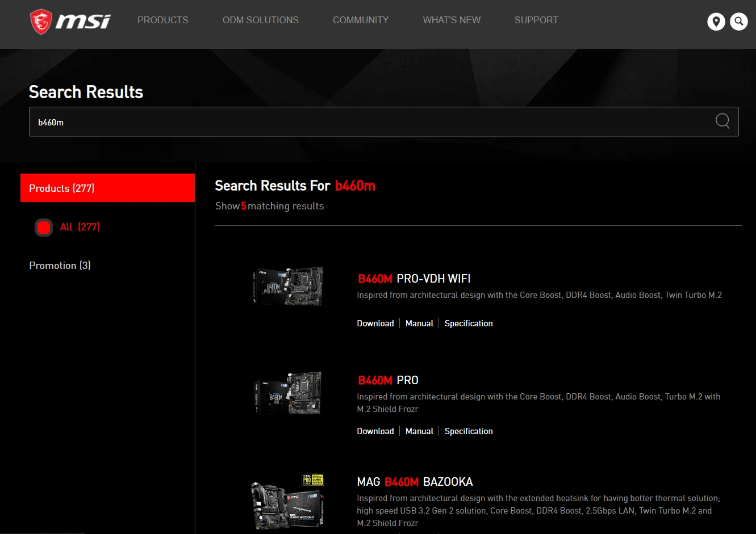
Task: Open Download for B460M PRO-VDH WIFI
Action: point(375,323)
